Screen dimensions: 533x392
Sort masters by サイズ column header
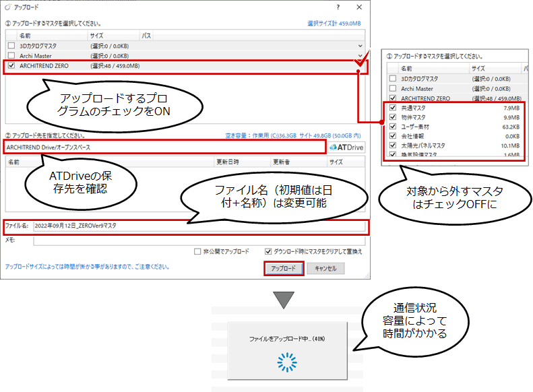pos(113,35)
